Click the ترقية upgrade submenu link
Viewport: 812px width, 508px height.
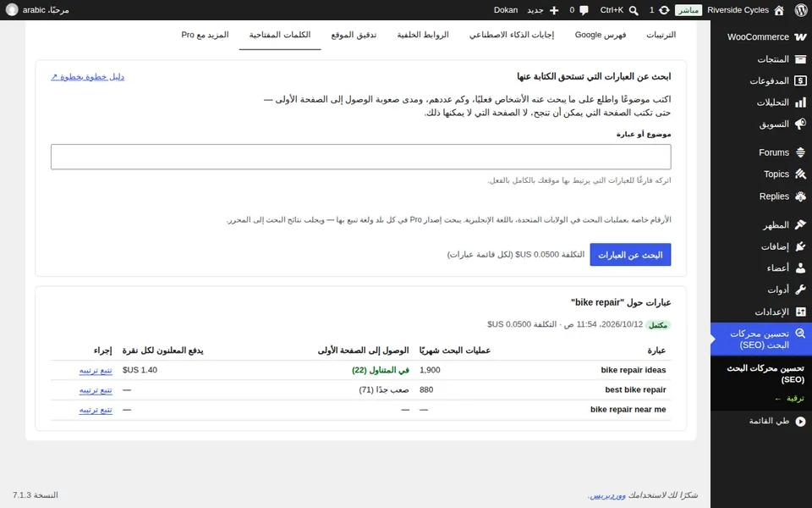click(x=789, y=398)
